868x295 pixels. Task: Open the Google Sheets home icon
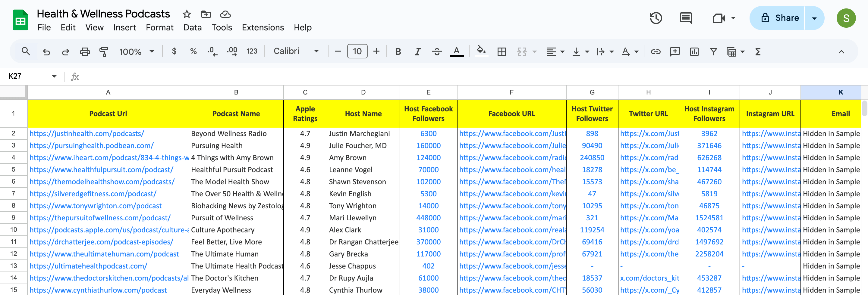click(20, 20)
